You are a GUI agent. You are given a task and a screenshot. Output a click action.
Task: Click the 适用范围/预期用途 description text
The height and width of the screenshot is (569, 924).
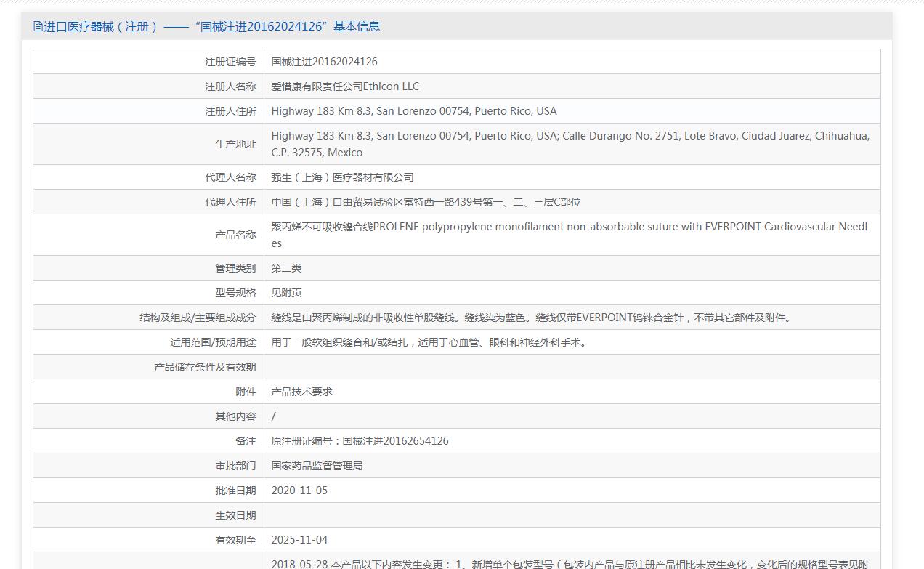click(x=430, y=342)
